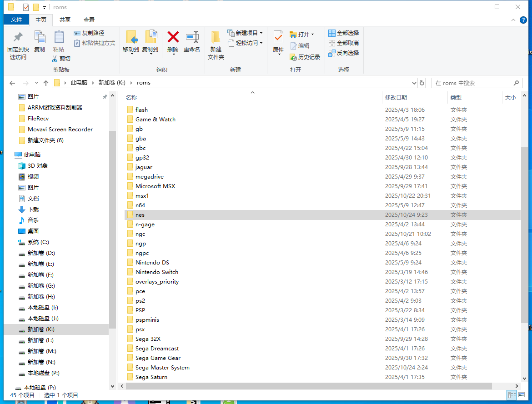Click Copy Path button
The image size is (532, 404).
click(89, 33)
